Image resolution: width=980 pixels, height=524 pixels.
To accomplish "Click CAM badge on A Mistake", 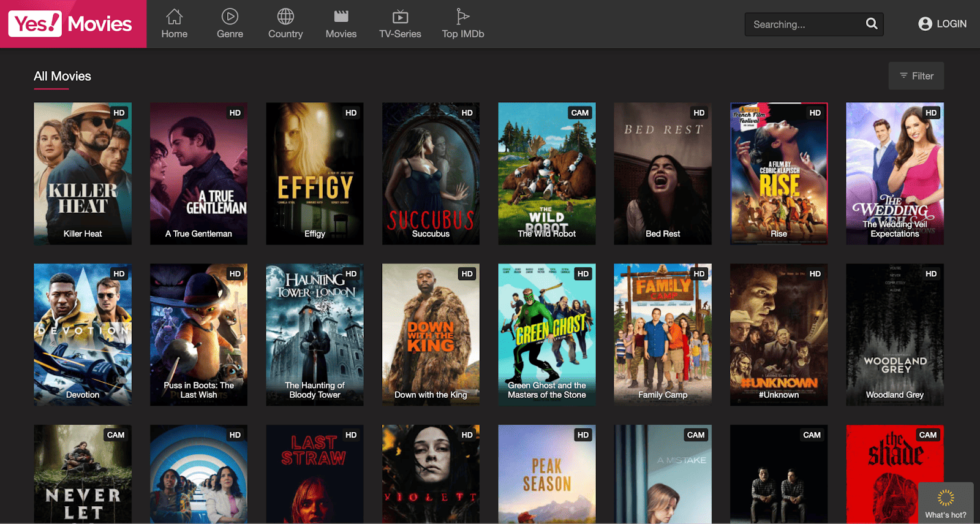I will click(695, 435).
